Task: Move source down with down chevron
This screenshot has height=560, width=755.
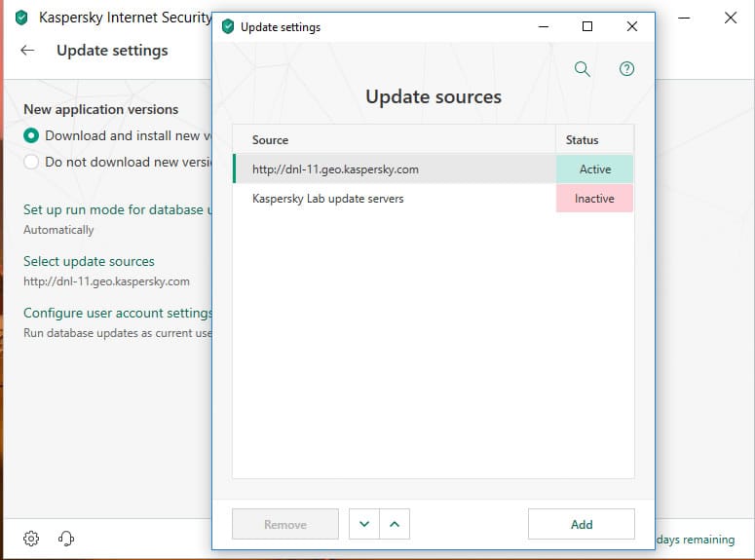Action: (x=364, y=524)
